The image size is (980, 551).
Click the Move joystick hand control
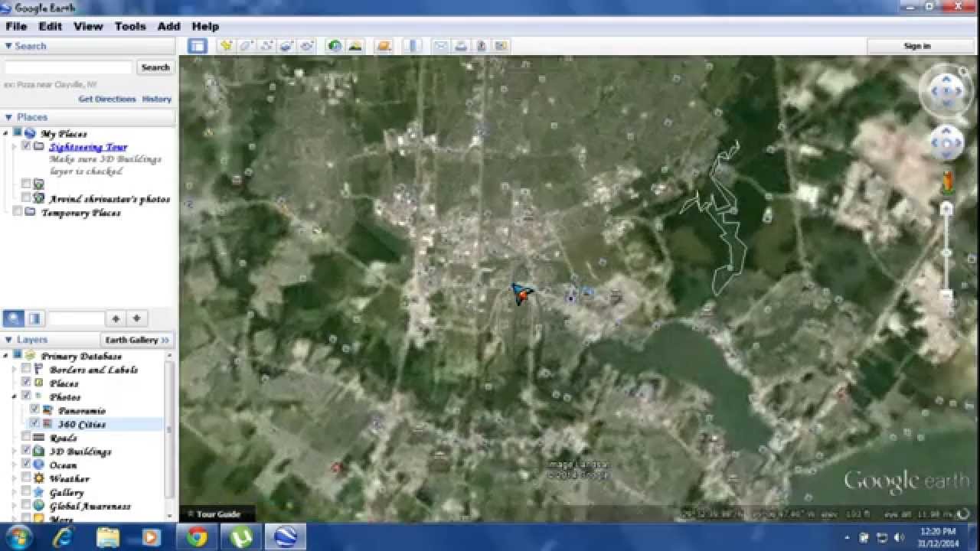[x=946, y=143]
